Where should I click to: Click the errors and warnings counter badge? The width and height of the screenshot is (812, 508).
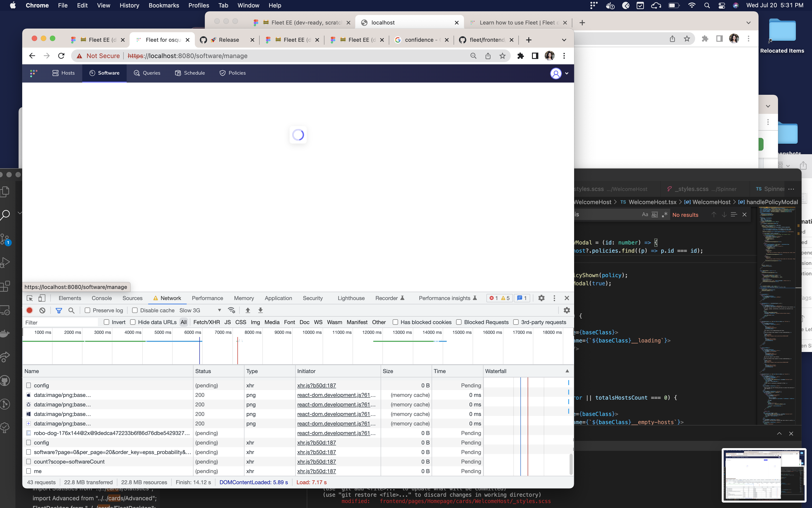[x=499, y=298]
